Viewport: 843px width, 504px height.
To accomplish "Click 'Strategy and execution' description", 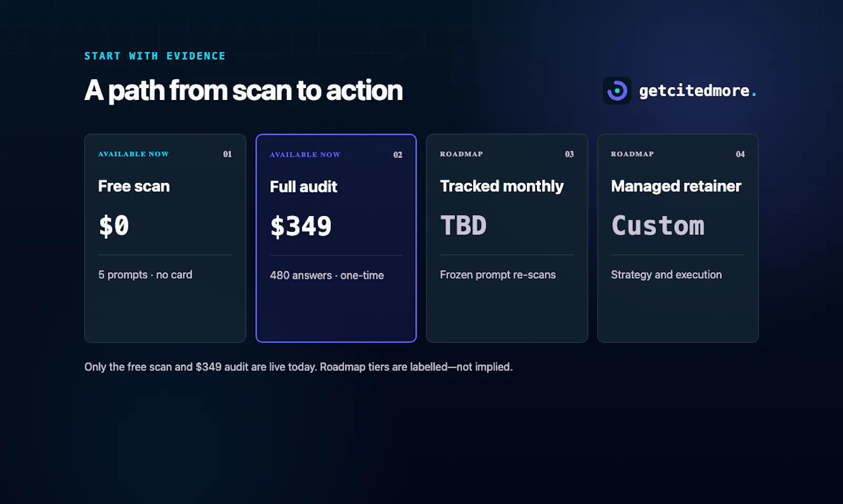I will 666,275.
